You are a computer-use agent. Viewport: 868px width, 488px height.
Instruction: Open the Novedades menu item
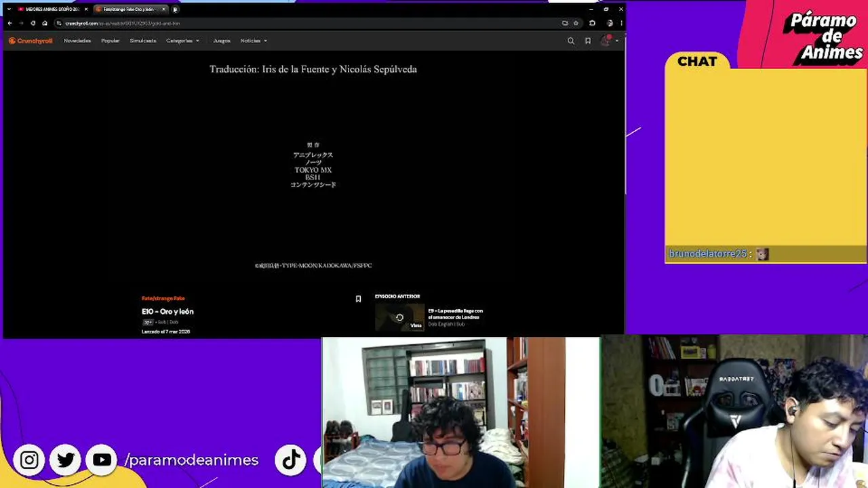77,41
